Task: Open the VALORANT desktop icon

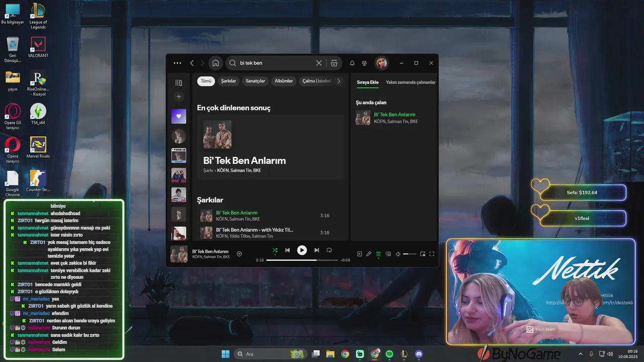Action: click(x=38, y=47)
